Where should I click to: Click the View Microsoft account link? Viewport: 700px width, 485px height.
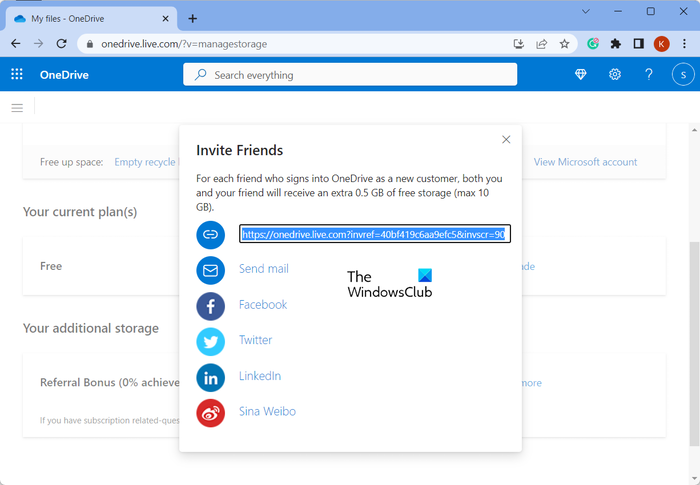(x=585, y=162)
